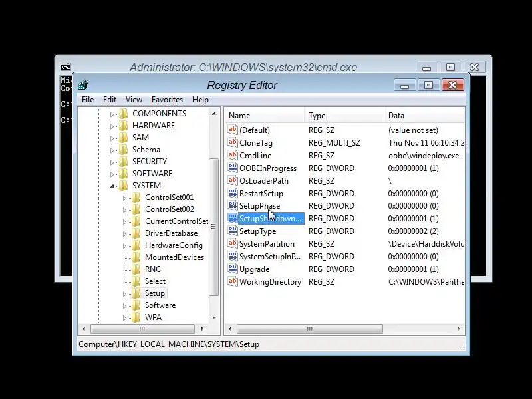
Task: Click the SOFTWARE hive folder icon
Action: (x=124, y=174)
